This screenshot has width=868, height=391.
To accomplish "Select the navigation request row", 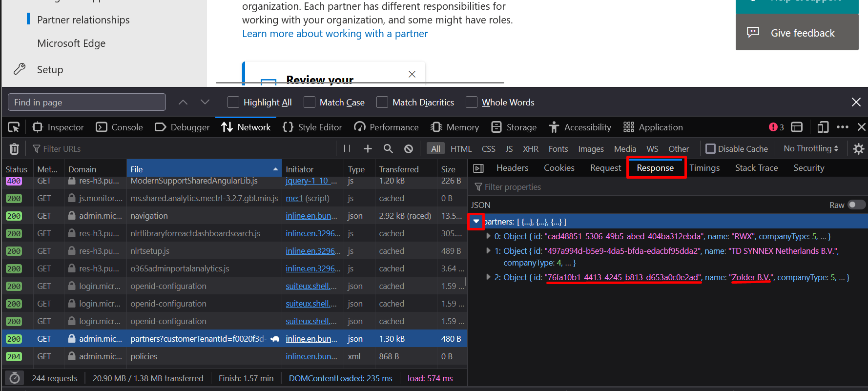I will click(x=235, y=216).
